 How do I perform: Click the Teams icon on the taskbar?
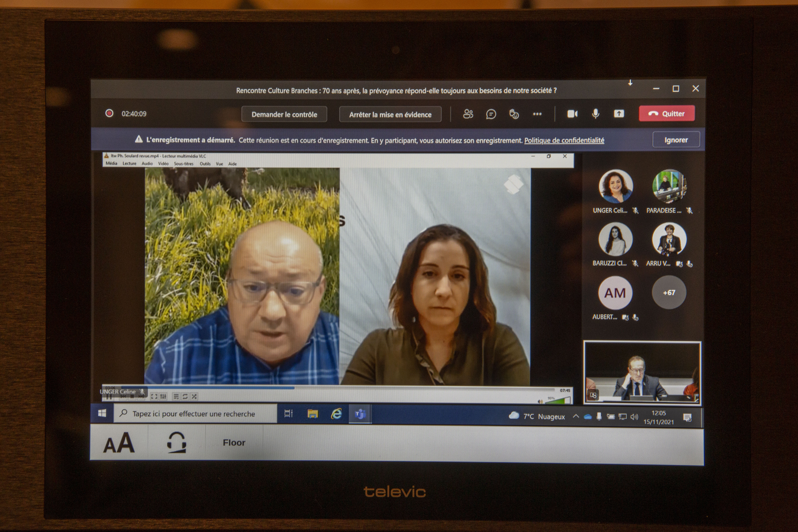(360, 414)
